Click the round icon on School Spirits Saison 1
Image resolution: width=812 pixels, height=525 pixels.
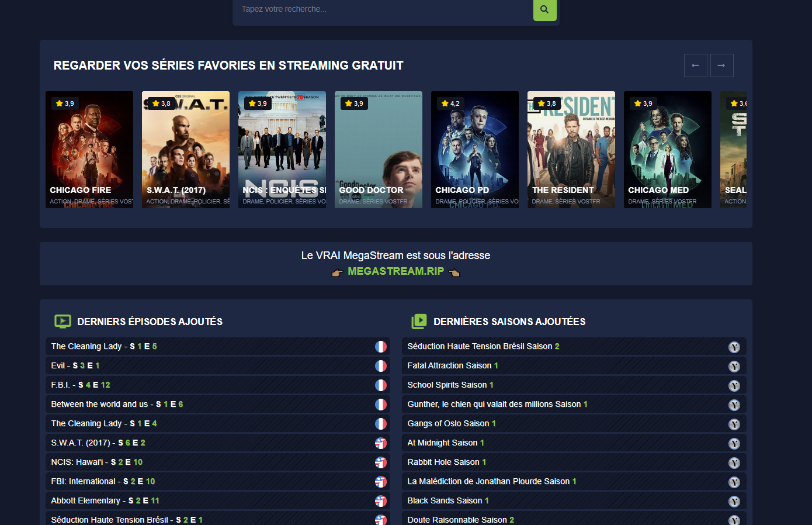734,386
